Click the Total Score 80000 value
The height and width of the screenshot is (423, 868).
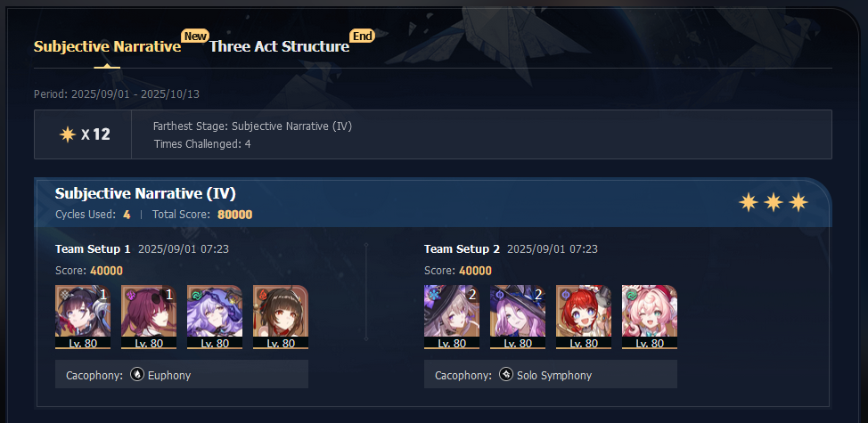point(235,215)
